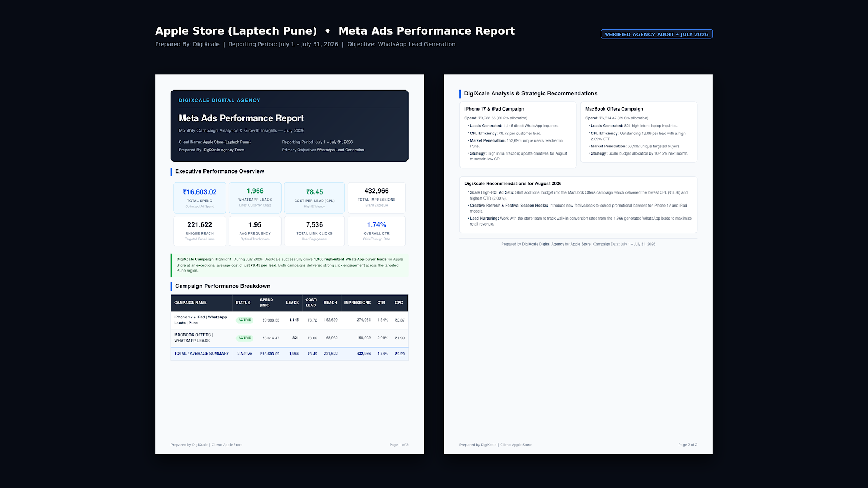The width and height of the screenshot is (868, 488).
Task: Click the 'Creative Refresh & Festival Season Hooks' recommendation
Action: pos(578,208)
